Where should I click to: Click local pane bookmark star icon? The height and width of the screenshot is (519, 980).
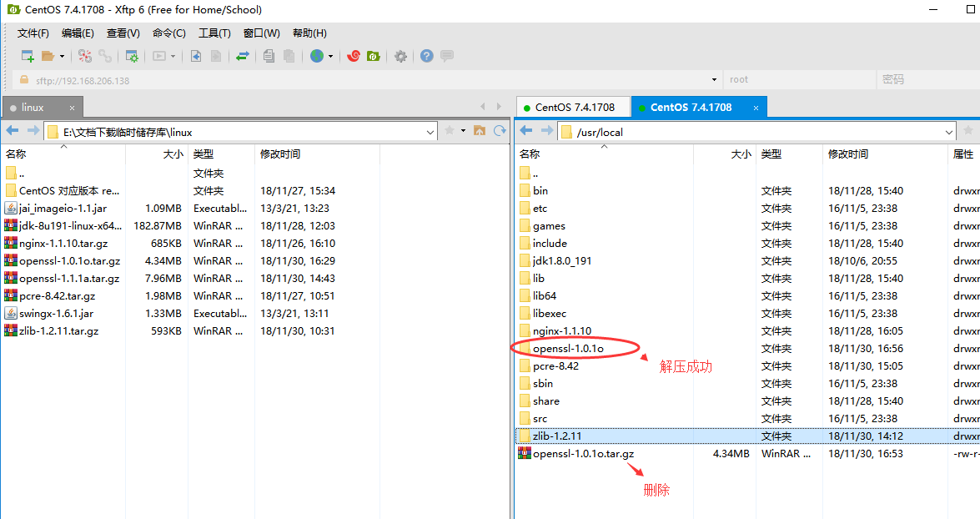pyautogui.click(x=450, y=131)
